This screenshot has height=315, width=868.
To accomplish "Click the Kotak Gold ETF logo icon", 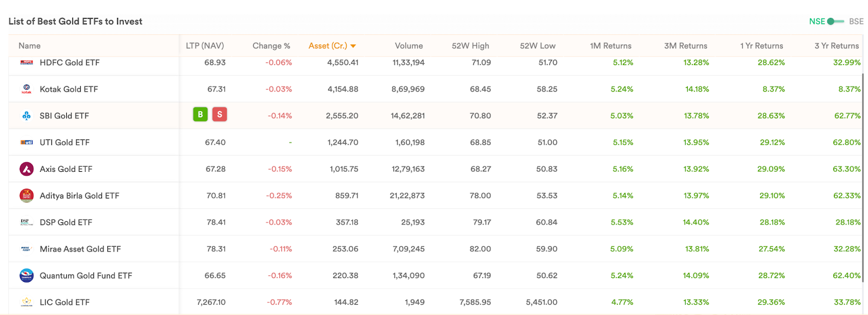I will pos(27,89).
